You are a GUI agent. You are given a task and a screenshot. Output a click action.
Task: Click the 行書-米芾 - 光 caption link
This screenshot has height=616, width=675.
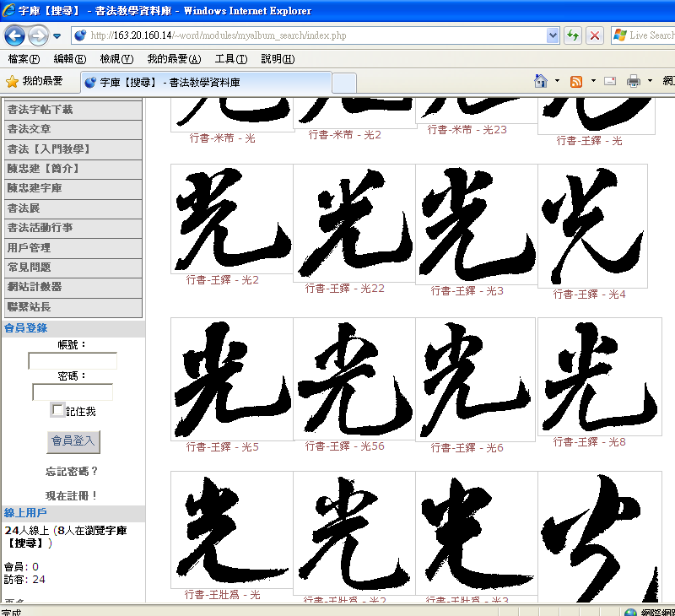(x=223, y=138)
